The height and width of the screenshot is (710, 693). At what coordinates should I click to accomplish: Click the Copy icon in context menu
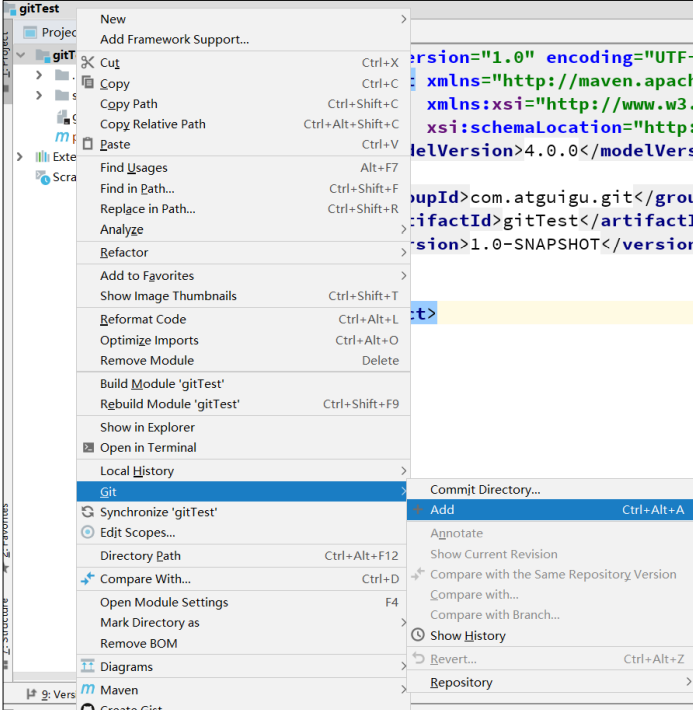[88, 83]
